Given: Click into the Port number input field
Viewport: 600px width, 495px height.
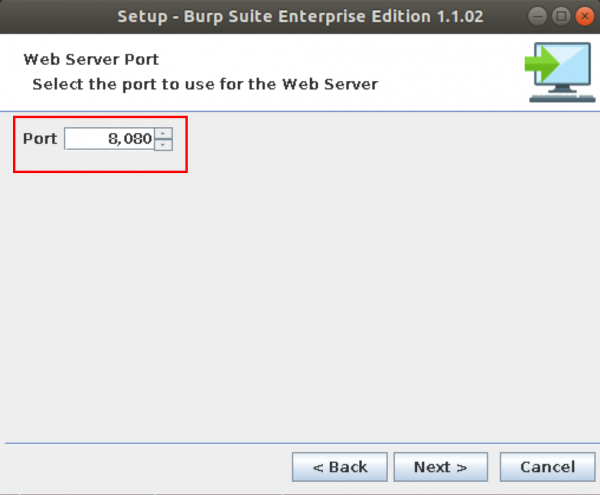Looking at the screenshot, I should tap(108, 139).
